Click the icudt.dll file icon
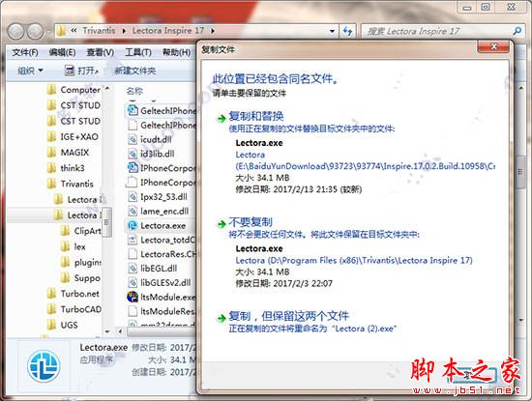The image size is (532, 401). click(x=132, y=139)
